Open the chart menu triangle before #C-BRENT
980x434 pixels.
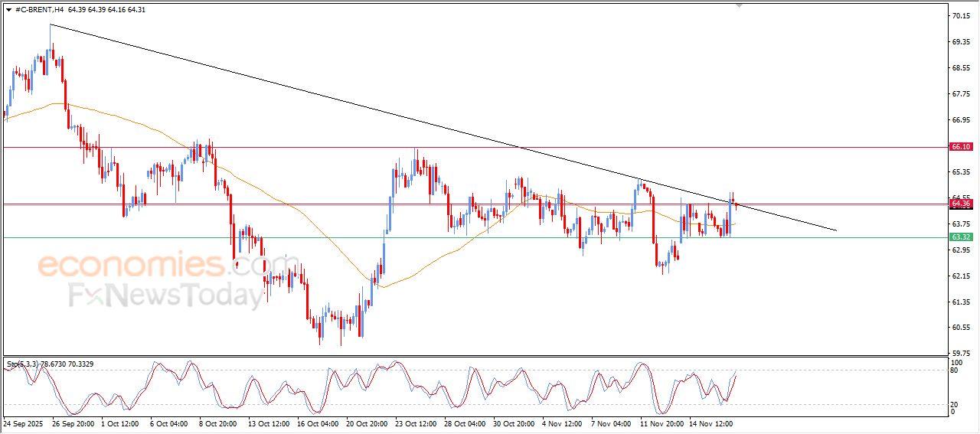[x=8, y=10]
